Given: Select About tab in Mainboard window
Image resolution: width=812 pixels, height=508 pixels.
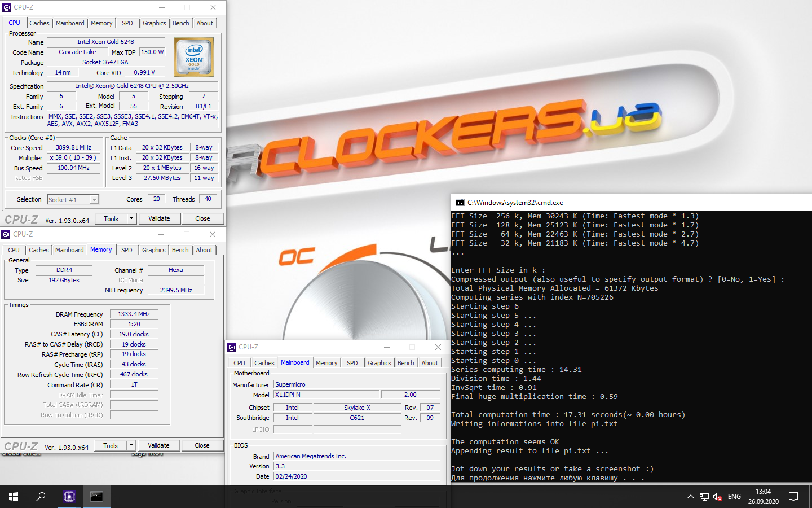Looking at the screenshot, I should [x=430, y=363].
